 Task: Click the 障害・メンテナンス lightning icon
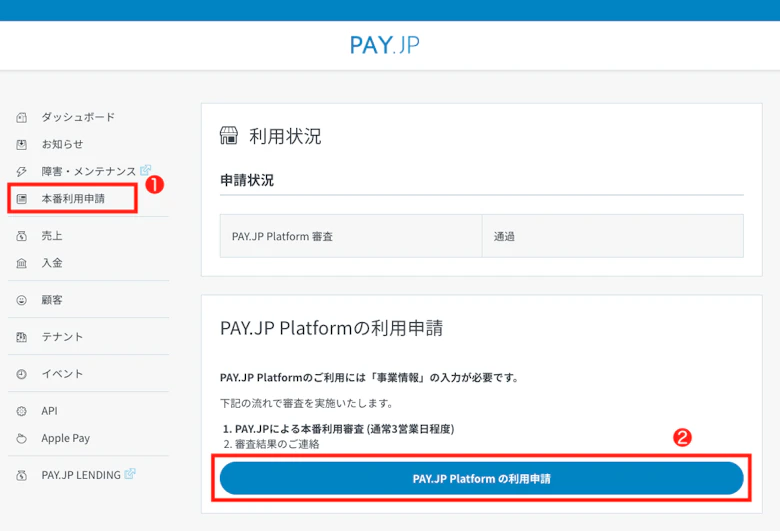21,172
